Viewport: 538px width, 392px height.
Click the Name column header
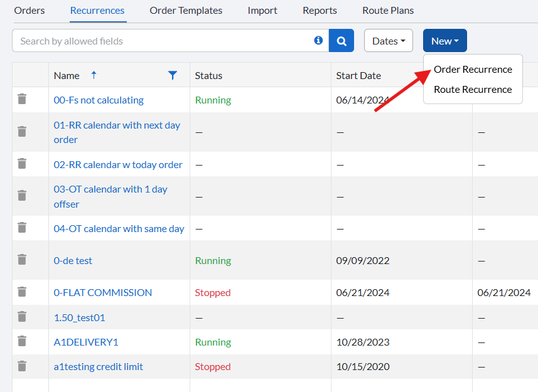[x=67, y=75]
